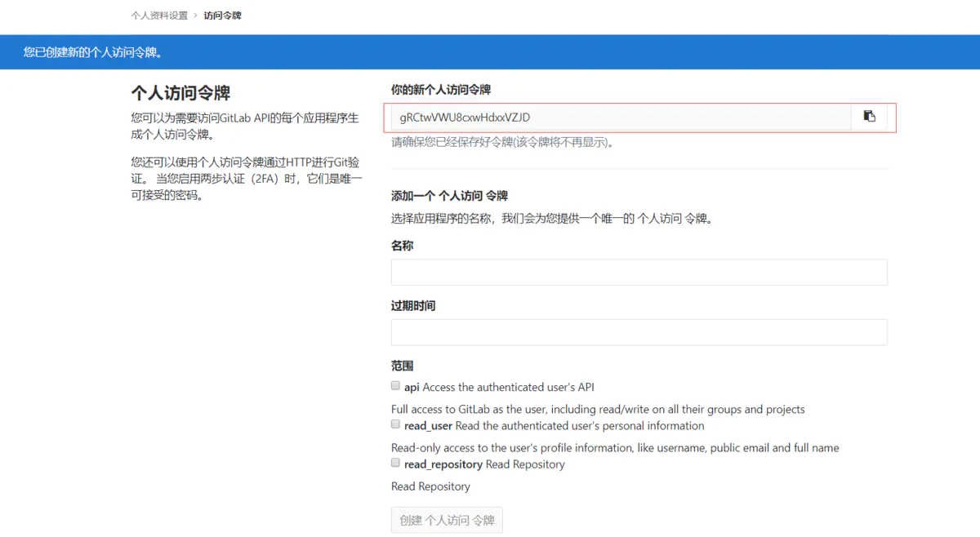Click the 访问令牌 breadcrumb item
Screen dimensions: 980x537
tap(222, 16)
